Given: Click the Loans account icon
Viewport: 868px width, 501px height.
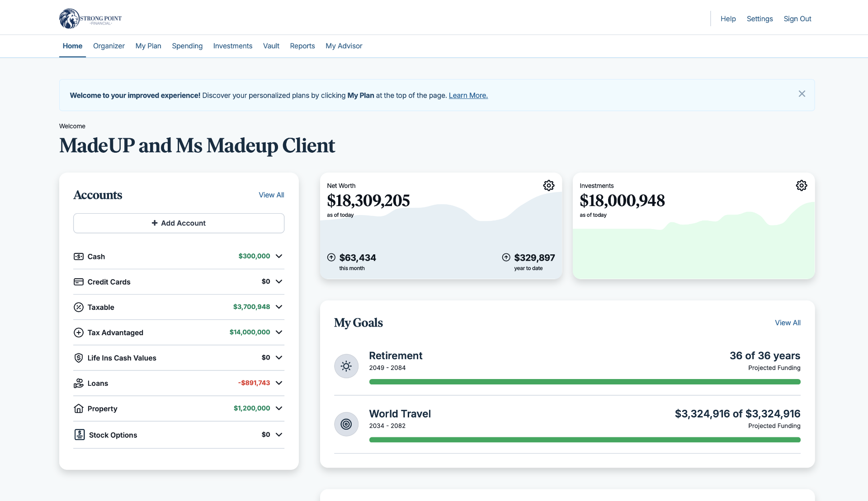Looking at the screenshot, I should (x=78, y=383).
